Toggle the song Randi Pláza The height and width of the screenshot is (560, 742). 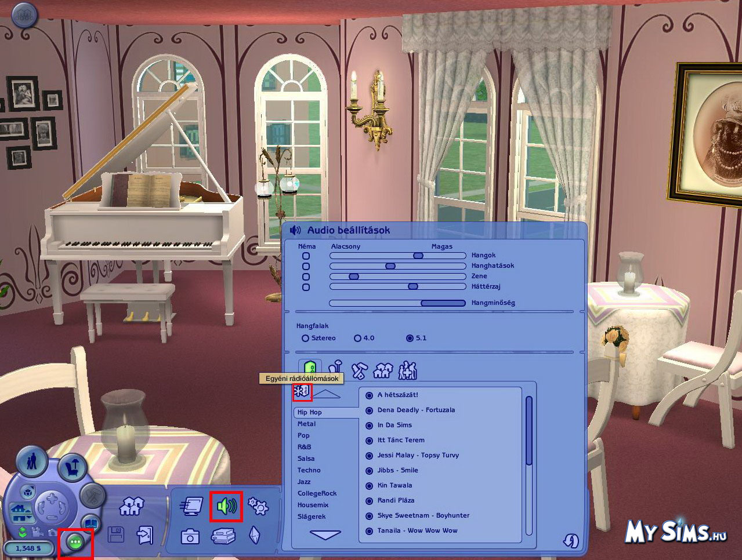point(369,501)
